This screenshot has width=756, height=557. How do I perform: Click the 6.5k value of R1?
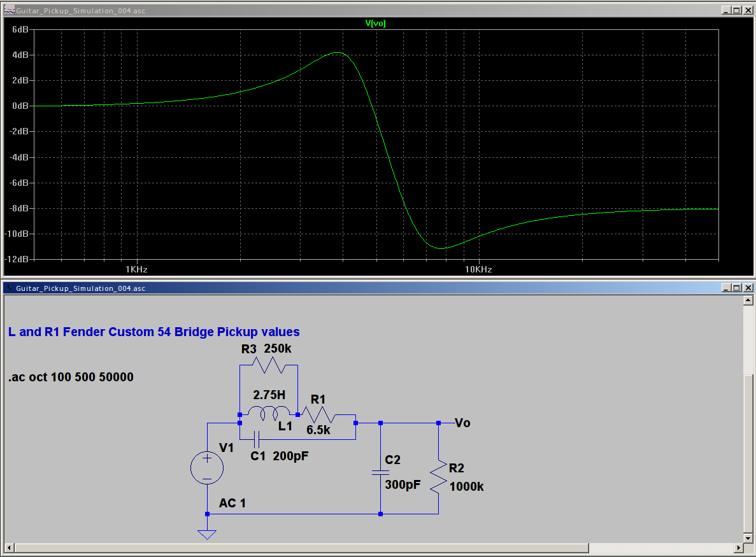coord(318,430)
